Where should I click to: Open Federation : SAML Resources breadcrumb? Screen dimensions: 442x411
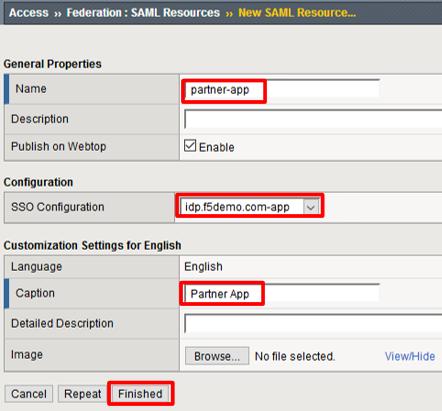click(x=143, y=13)
